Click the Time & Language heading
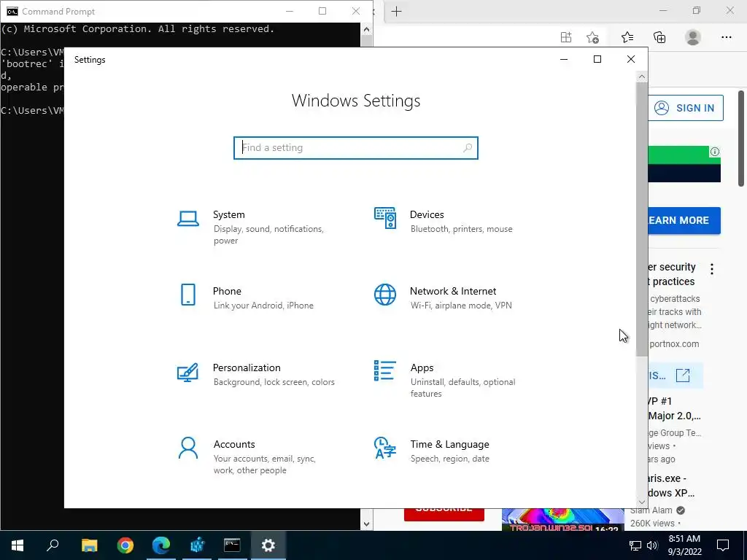747x560 pixels. point(449,444)
